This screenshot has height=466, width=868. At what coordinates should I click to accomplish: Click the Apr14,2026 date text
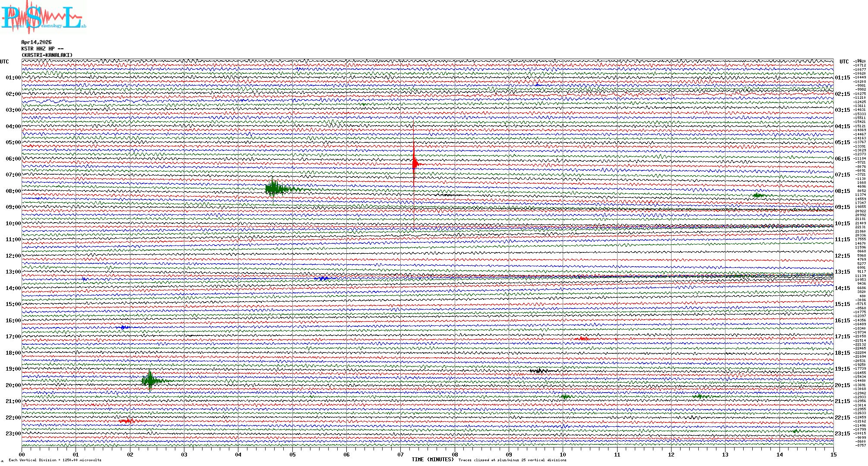click(36, 42)
